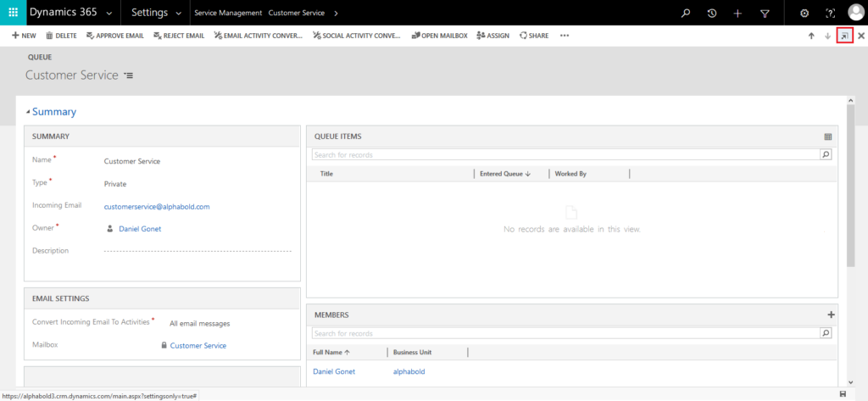Click the Title column header
Viewport: 868px width, 401px height.
click(x=326, y=174)
